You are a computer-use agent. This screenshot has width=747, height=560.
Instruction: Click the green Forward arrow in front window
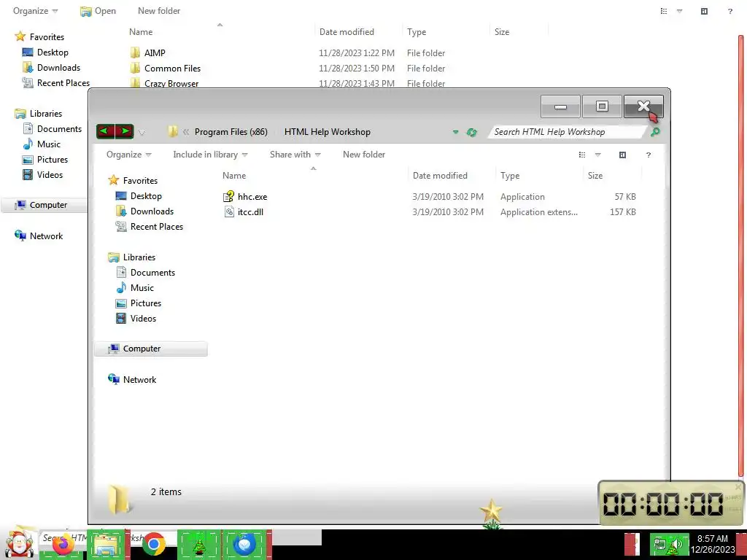124,131
